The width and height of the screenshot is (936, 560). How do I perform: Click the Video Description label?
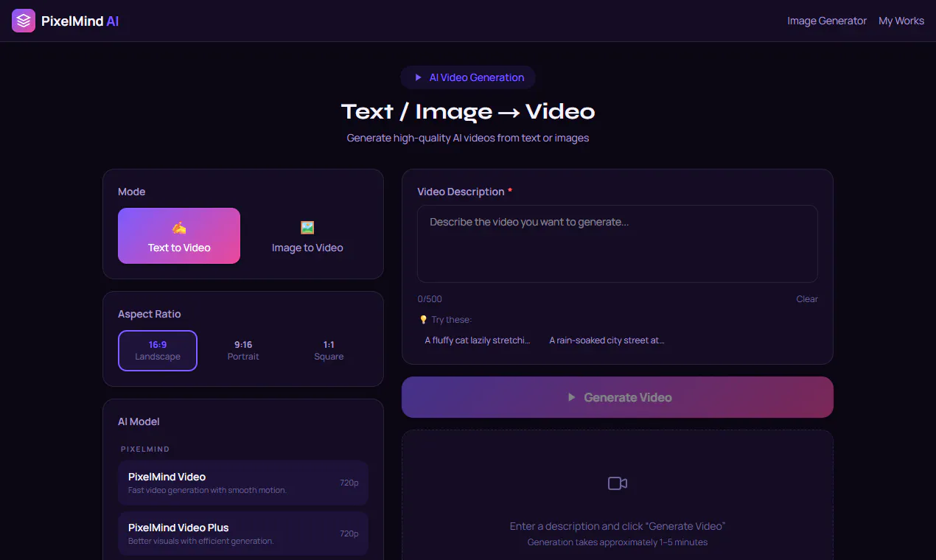click(x=461, y=192)
